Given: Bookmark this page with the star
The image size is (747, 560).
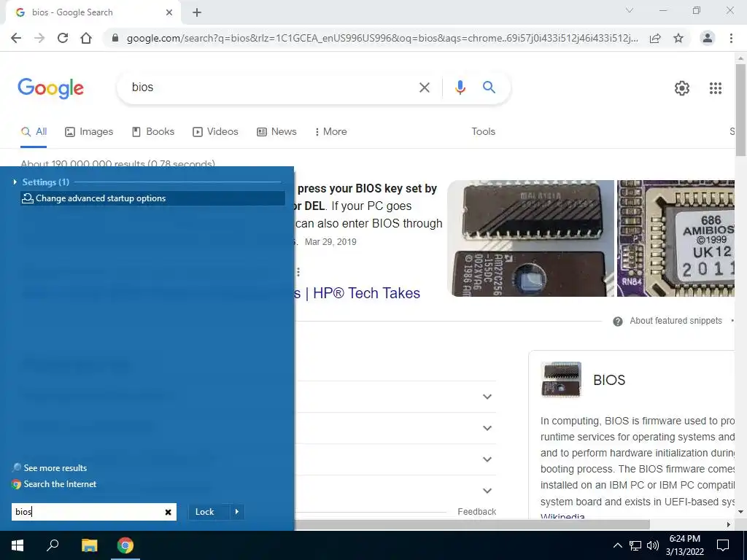Looking at the screenshot, I should [678, 38].
